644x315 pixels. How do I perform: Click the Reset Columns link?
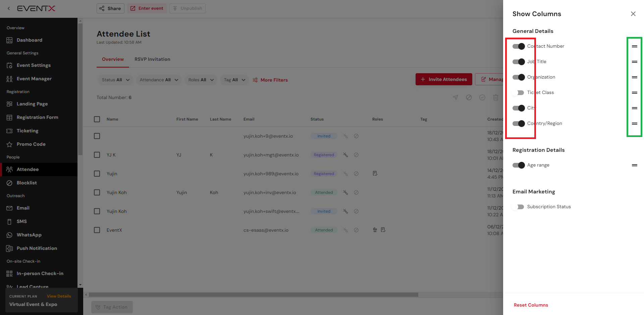[x=531, y=305]
